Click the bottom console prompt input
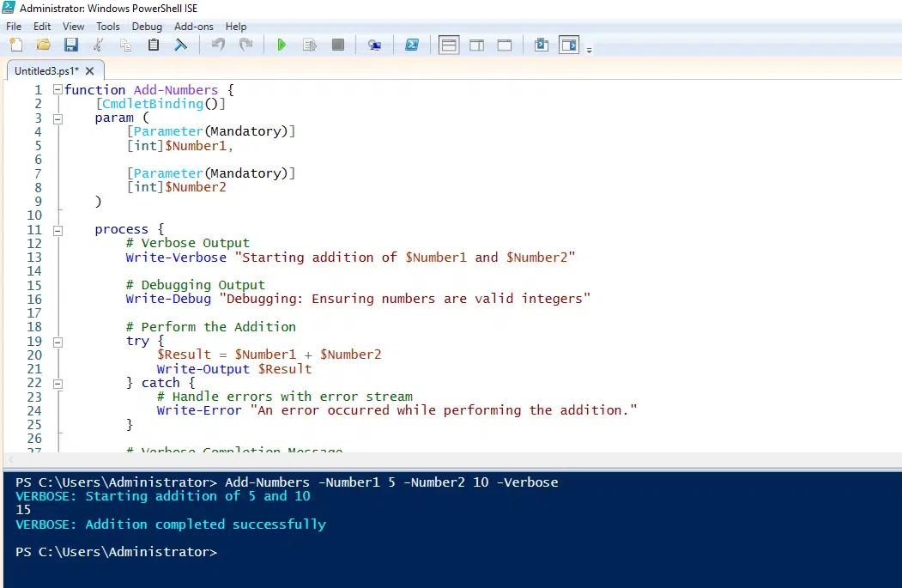Viewport: 902px width, 588px height. (x=116, y=552)
